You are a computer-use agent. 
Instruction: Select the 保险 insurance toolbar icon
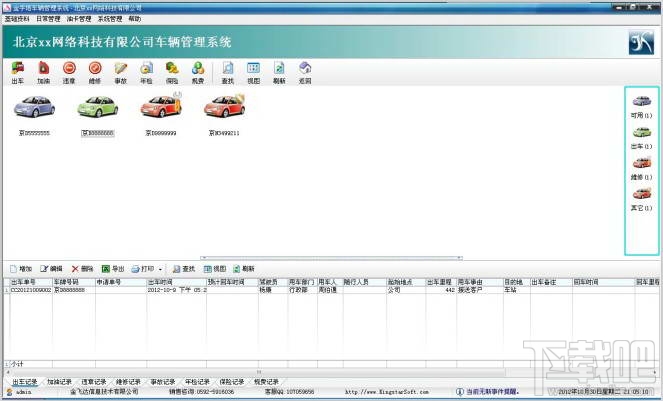pos(172,73)
